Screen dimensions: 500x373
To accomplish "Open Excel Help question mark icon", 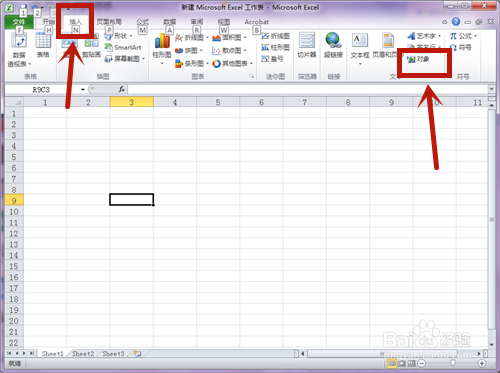I will (456, 22).
